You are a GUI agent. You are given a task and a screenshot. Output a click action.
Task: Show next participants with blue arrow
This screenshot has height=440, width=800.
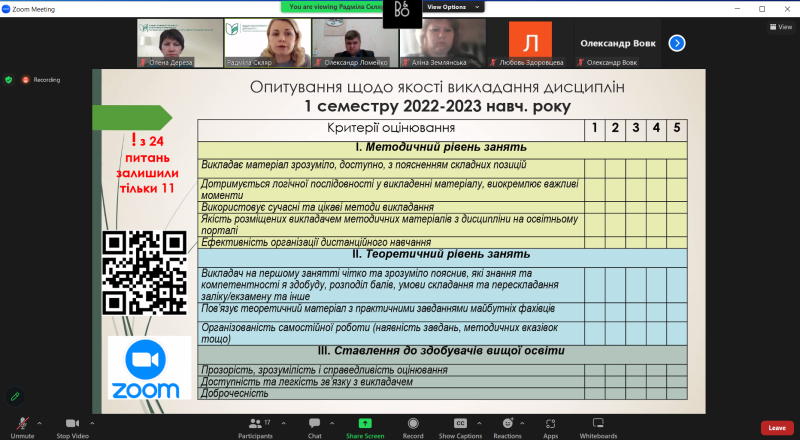pos(677,43)
